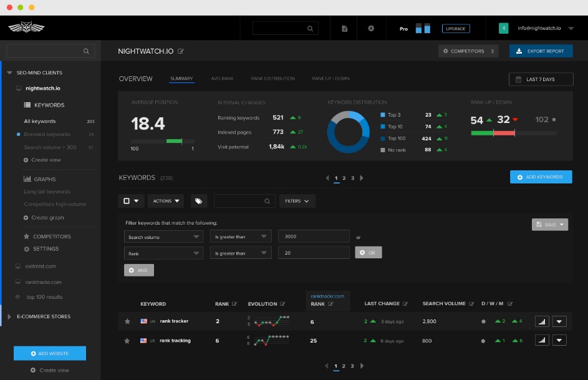Add an OR filter condition
Image resolution: width=588 pixels, height=380 pixels.
[x=369, y=253]
